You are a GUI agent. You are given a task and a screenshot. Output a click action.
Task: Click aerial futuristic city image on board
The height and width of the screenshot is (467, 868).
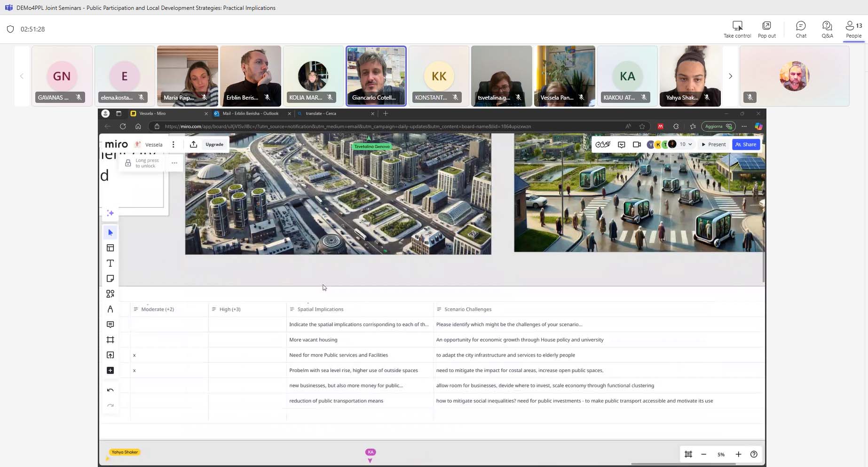tap(338, 194)
